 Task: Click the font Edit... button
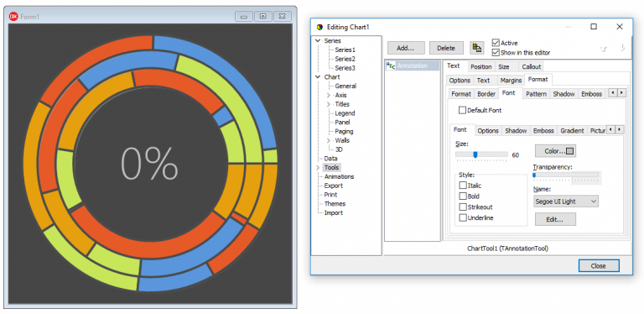coord(555,219)
